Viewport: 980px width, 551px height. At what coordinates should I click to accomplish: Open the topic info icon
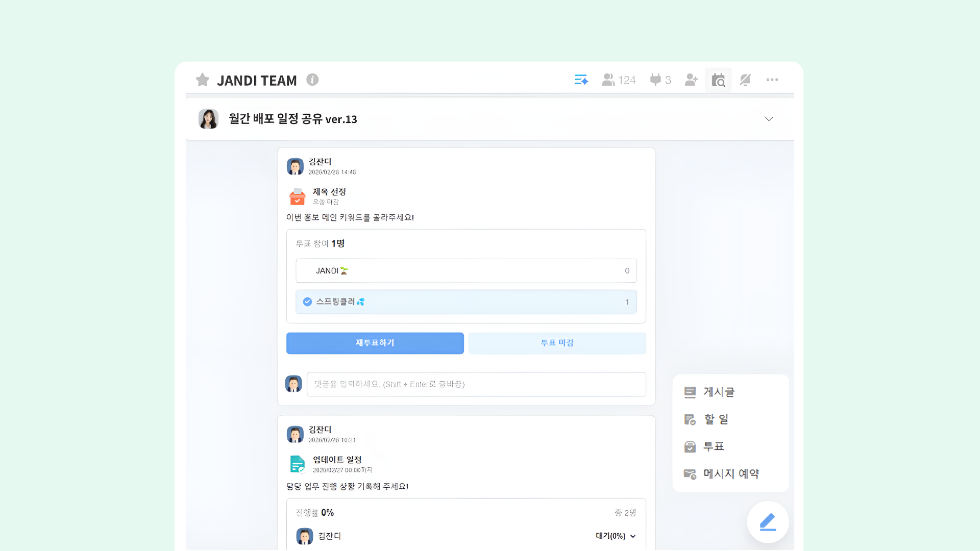click(x=312, y=80)
